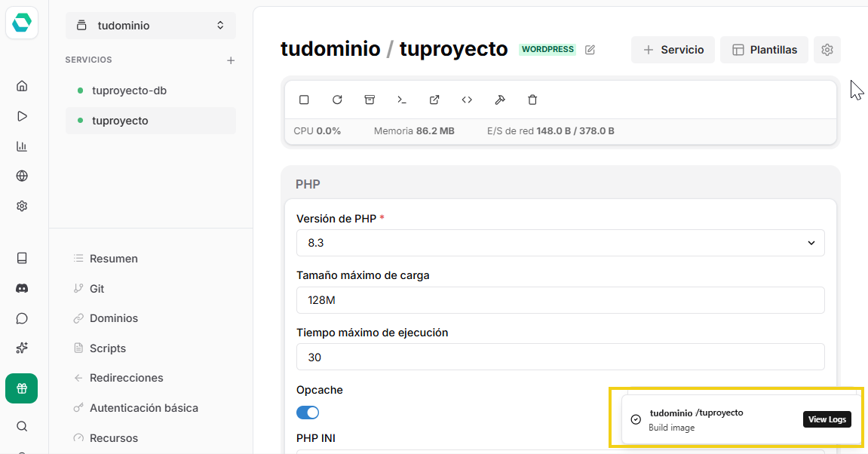The width and height of the screenshot is (868, 454).
Task: Restart the service with the reload icon
Action: [337, 100]
